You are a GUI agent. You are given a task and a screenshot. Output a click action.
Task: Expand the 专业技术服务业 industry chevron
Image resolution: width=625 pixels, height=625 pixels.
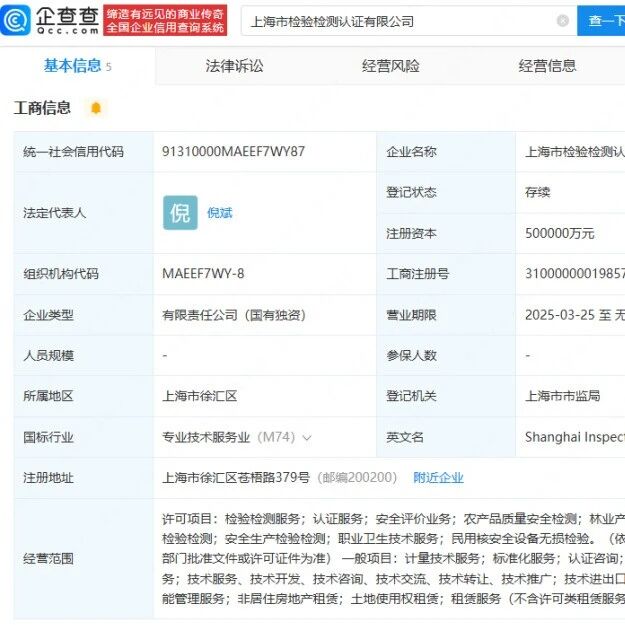[x=307, y=438]
